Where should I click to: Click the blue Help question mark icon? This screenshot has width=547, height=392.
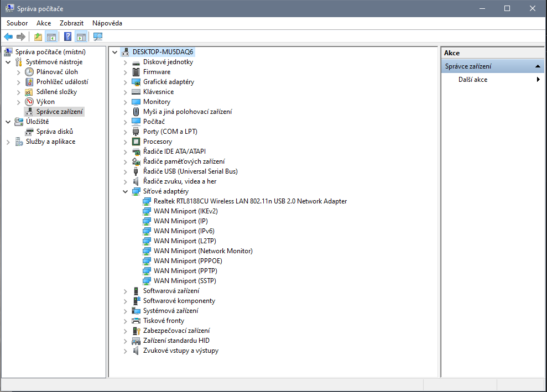pyautogui.click(x=67, y=37)
